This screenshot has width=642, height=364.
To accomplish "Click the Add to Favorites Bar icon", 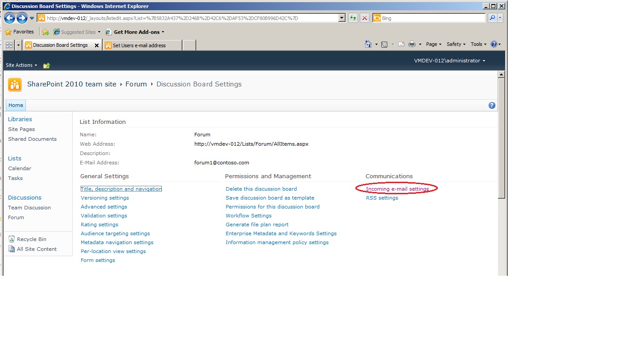I will tap(46, 32).
